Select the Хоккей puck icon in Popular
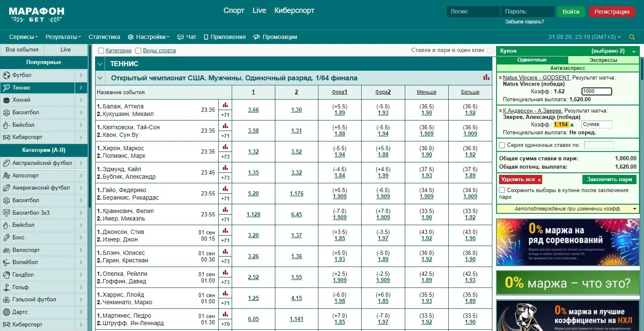 (x=6, y=100)
